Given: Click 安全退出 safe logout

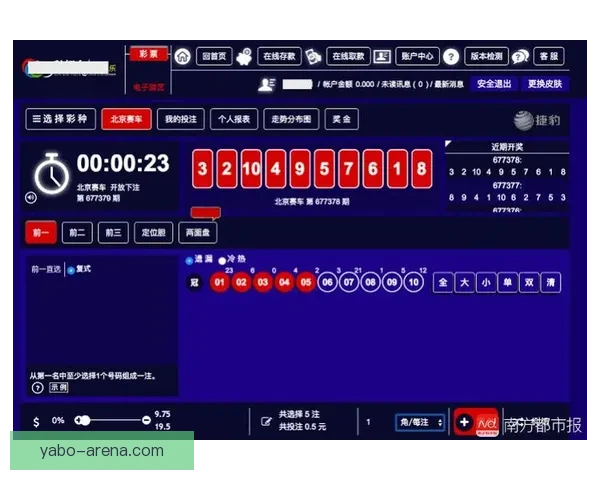Looking at the screenshot, I should click(x=494, y=84).
